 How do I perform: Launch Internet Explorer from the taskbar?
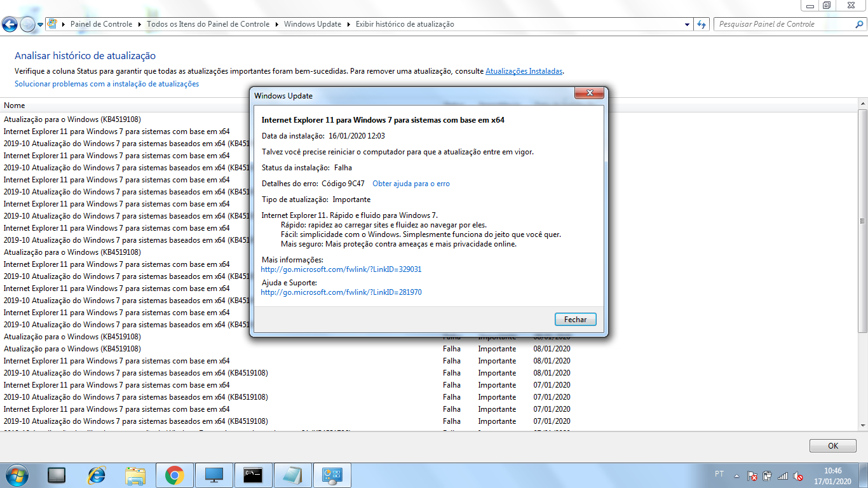[x=97, y=475]
